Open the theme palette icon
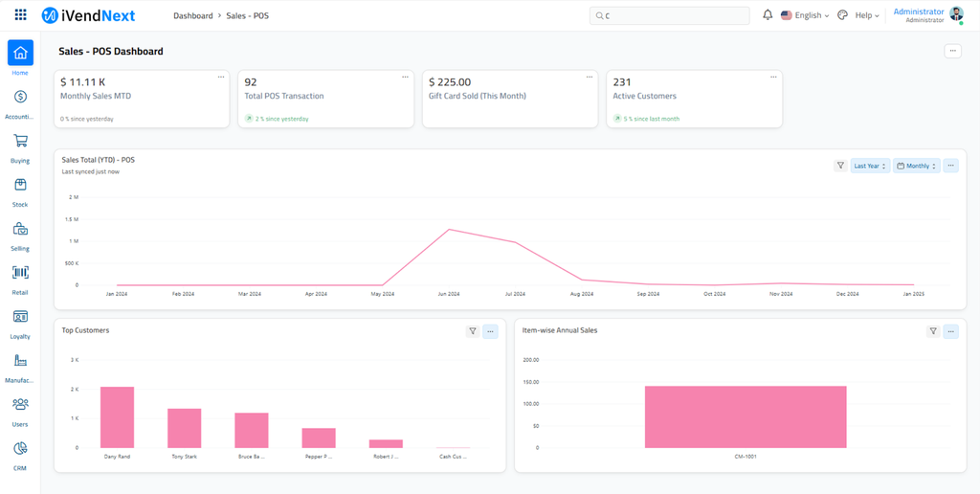Viewport: 980px width, 494px height. (842, 15)
